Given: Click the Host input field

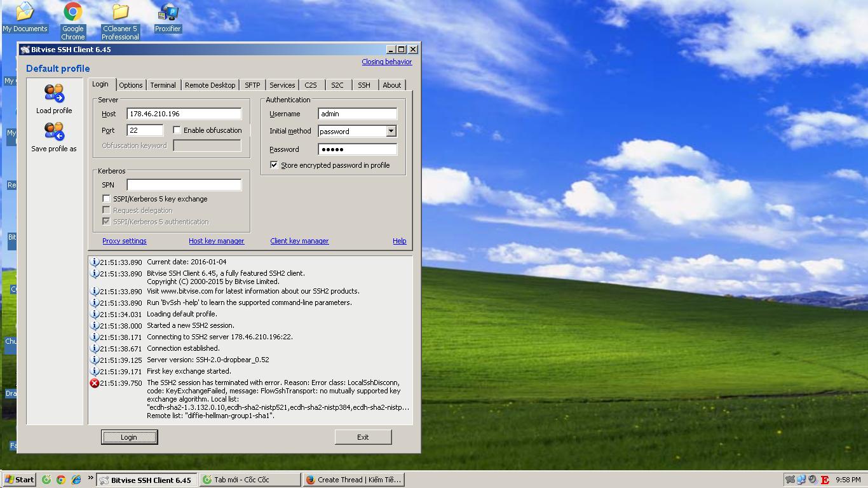Looking at the screenshot, I should pyautogui.click(x=184, y=114).
